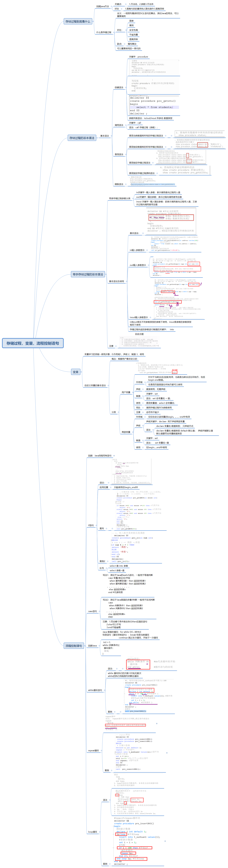Image resolution: width=228 pixels, height=868 pixels.
Task: Select the 在begin....end中使用 node
Action: coord(156,448)
